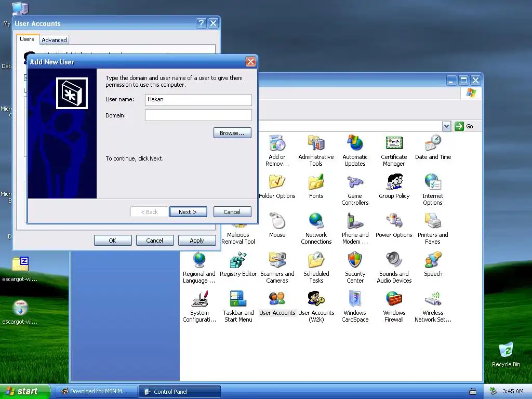Open Malicious Removal Tool icon
This screenshot has height=399, width=532.
point(238,234)
